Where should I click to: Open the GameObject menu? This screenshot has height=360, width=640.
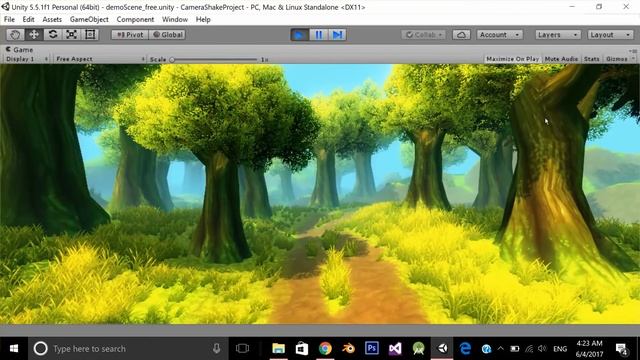point(89,19)
